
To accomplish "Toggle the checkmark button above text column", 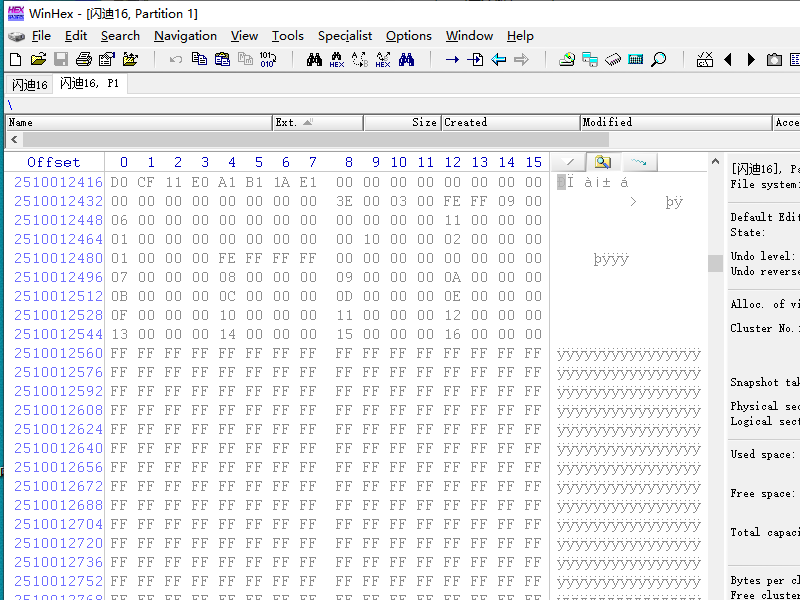I will [568, 162].
